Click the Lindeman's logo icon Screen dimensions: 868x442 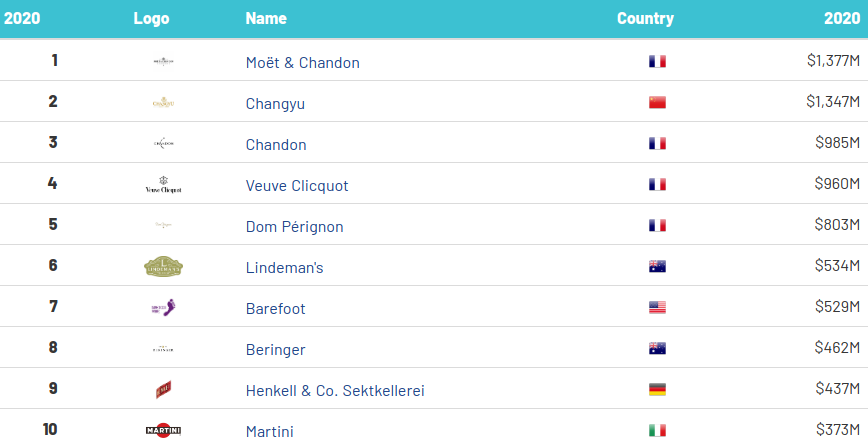point(163,267)
